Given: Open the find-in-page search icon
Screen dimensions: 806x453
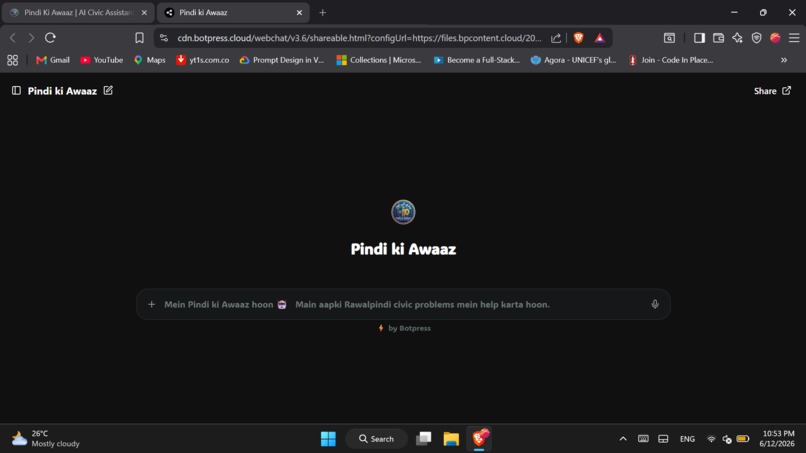Looking at the screenshot, I should [x=669, y=38].
